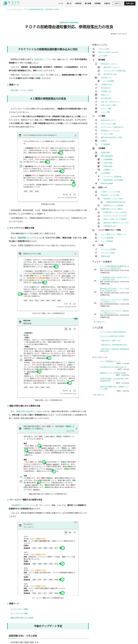Click the funnel icon beside 対比支援機能
Viewport: 138px width, 644px height.
click(x=96, y=173)
